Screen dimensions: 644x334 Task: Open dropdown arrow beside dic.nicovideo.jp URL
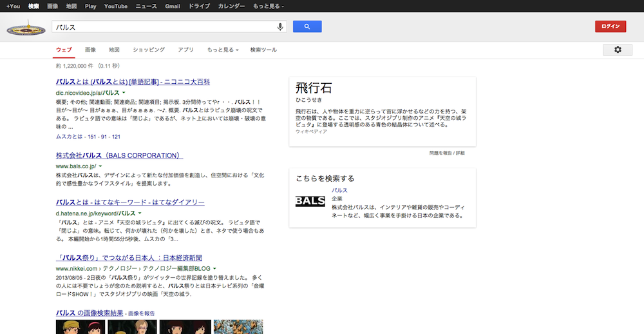point(124,93)
